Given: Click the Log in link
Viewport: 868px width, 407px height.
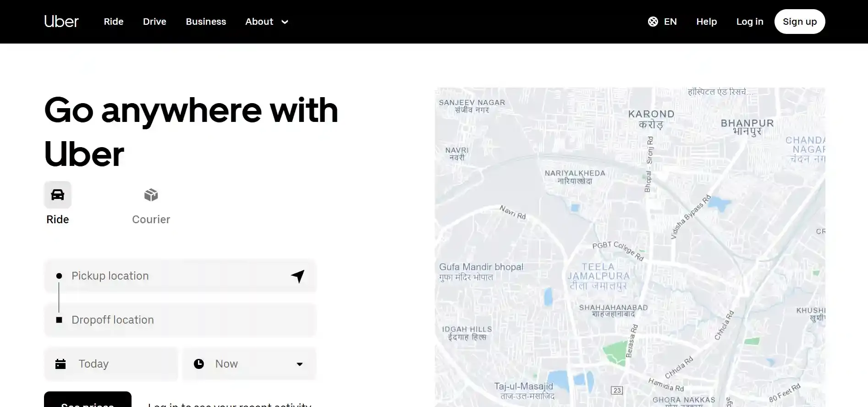Looking at the screenshot, I should pos(750,22).
